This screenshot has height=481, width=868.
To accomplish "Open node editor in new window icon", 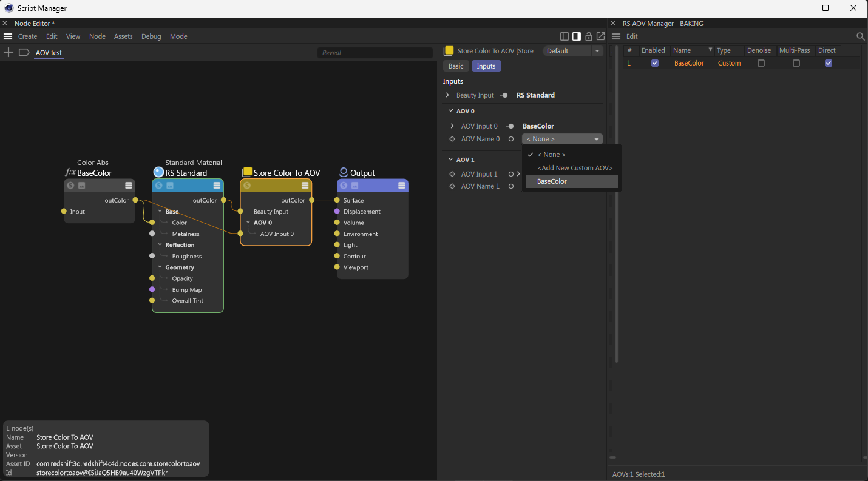I will 600,36.
